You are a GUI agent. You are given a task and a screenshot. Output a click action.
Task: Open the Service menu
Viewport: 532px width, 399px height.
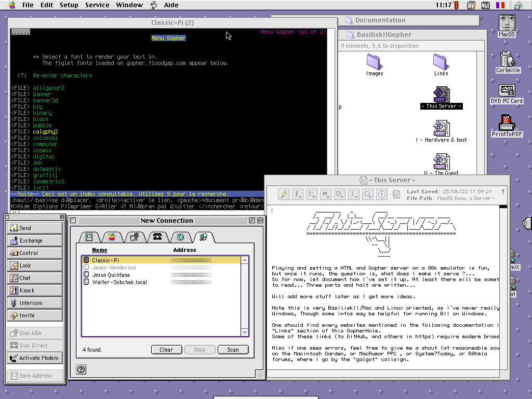click(x=97, y=5)
